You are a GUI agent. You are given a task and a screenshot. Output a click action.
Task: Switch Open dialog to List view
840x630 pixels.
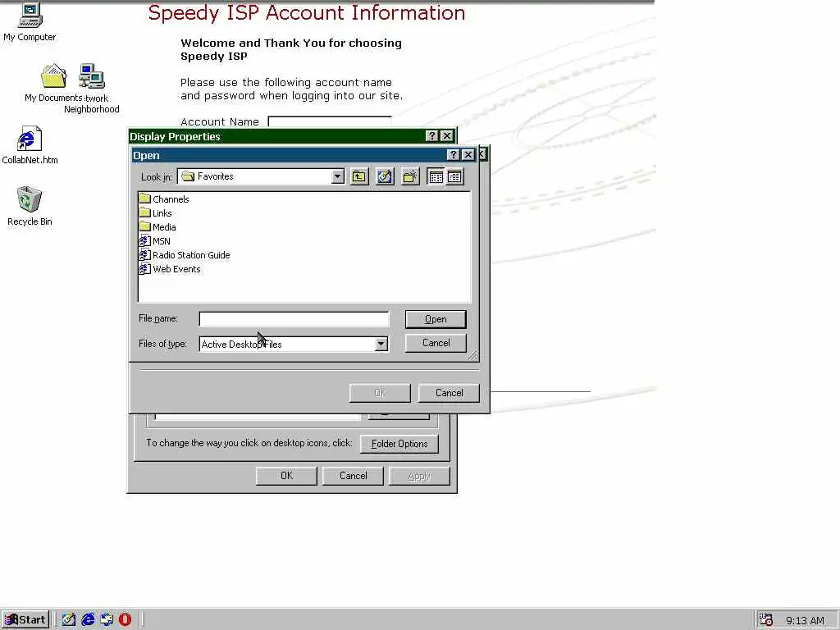436,177
